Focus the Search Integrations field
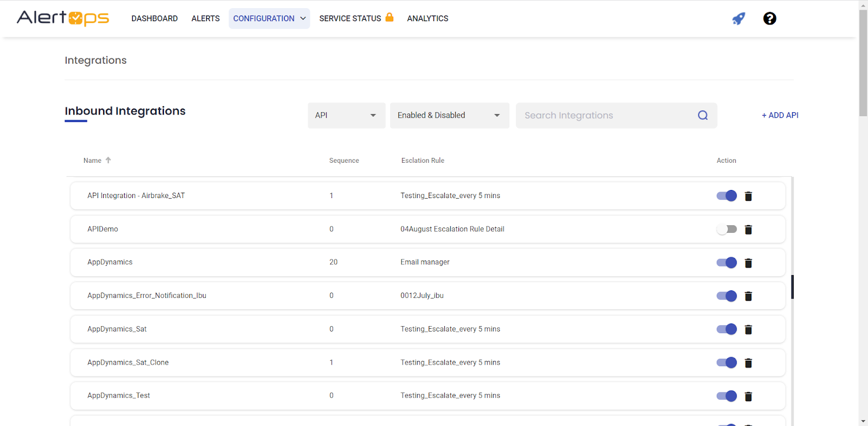Screen dimensions: 868x426 click(x=605, y=116)
